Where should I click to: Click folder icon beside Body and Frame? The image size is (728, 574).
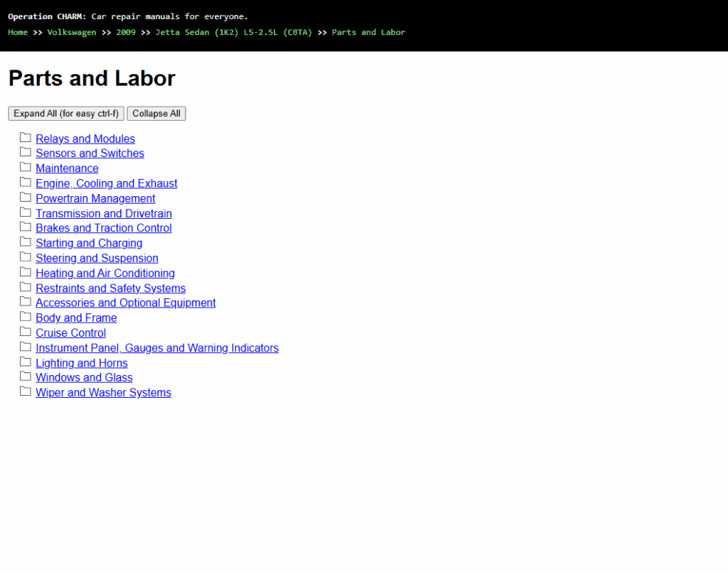[x=26, y=317]
